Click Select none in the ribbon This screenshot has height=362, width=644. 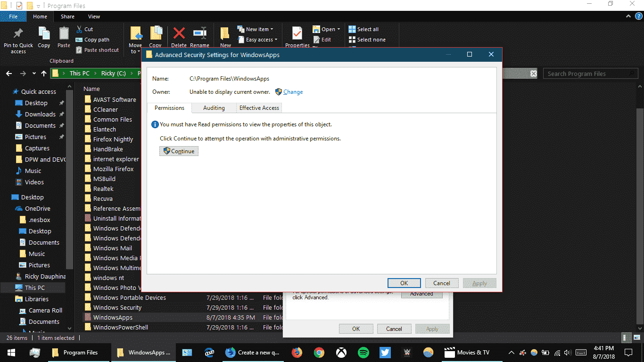367,40
